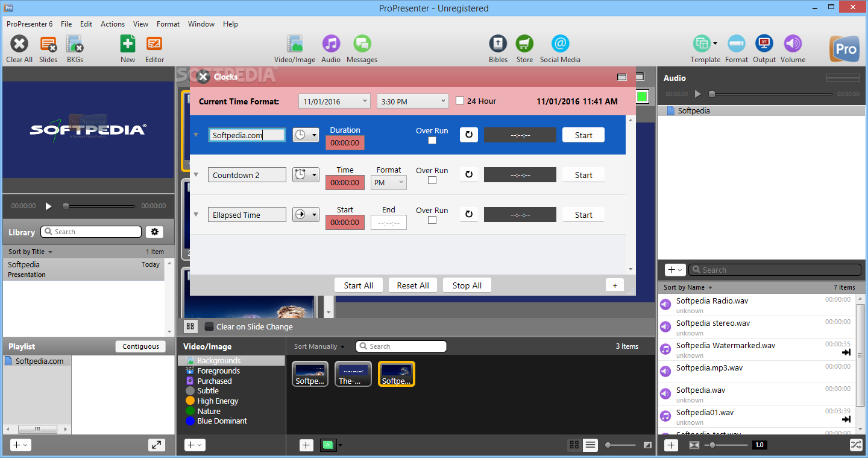The image size is (868, 458).
Task: Open the time format dropdown 3:30 PM
Action: [413, 101]
